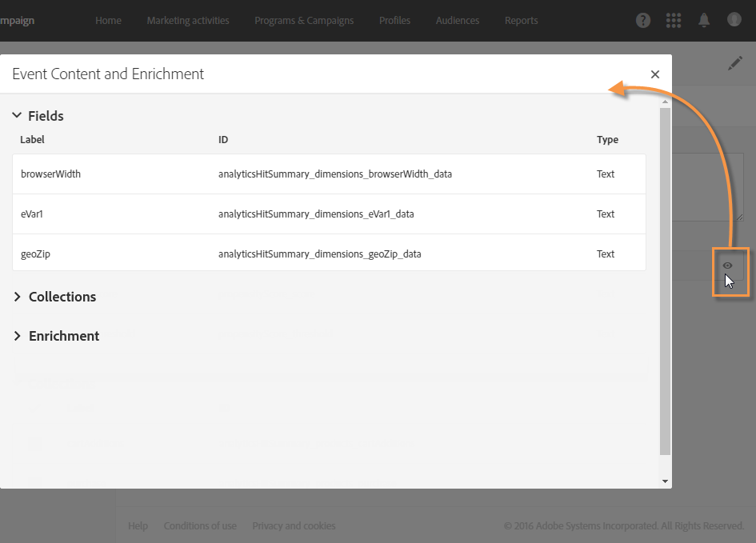Open the apps grid icon
756x543 pixels.
coord(674,20)
